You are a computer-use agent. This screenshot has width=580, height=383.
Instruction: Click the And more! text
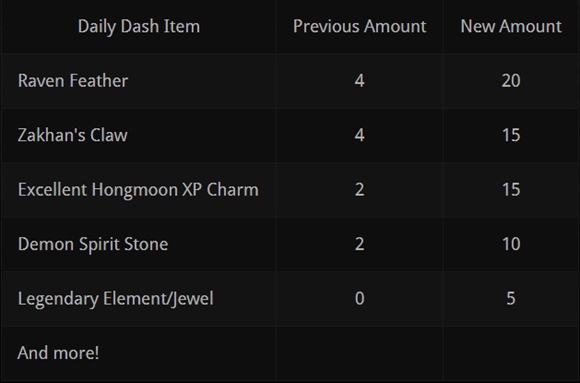coord(58,353)
